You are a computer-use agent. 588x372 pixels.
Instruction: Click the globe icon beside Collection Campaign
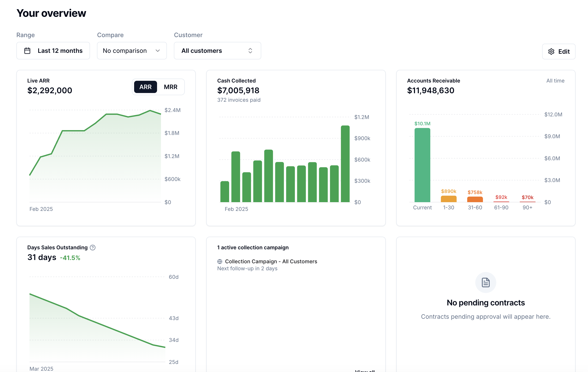click(220, 261)
